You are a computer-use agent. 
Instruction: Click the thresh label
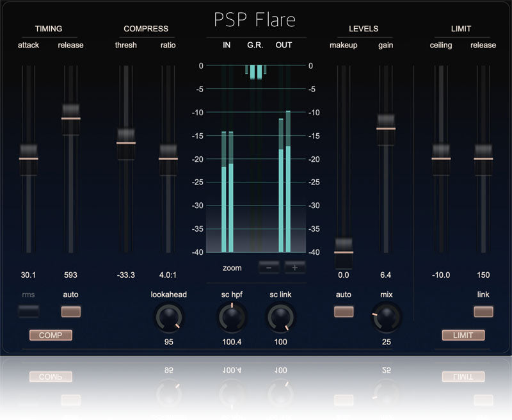coord(126,45)
